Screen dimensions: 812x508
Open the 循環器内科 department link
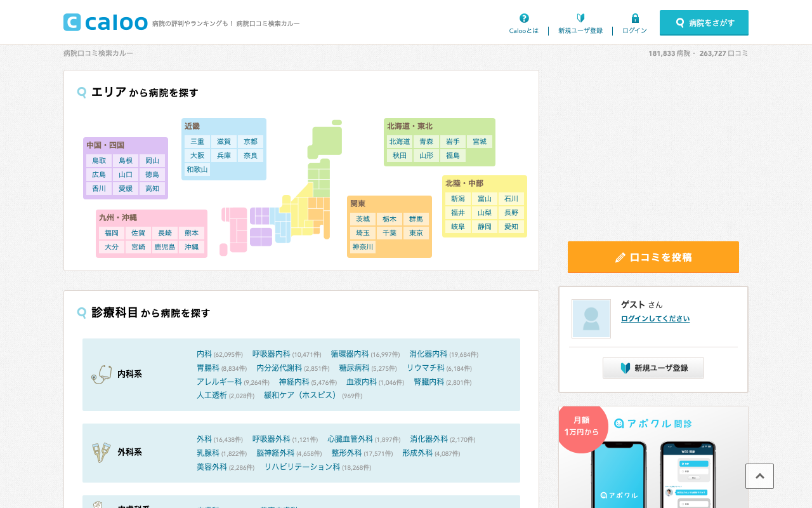coord(350,354)
